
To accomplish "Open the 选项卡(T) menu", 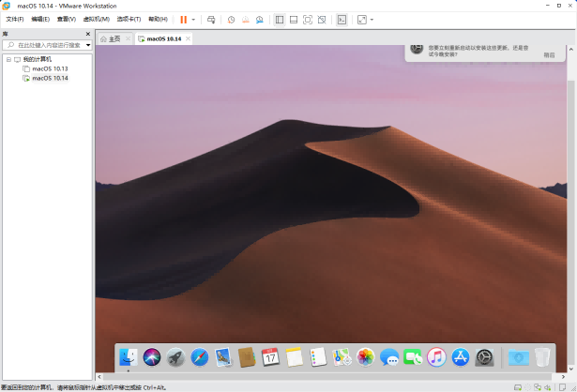I will point(129,19).
